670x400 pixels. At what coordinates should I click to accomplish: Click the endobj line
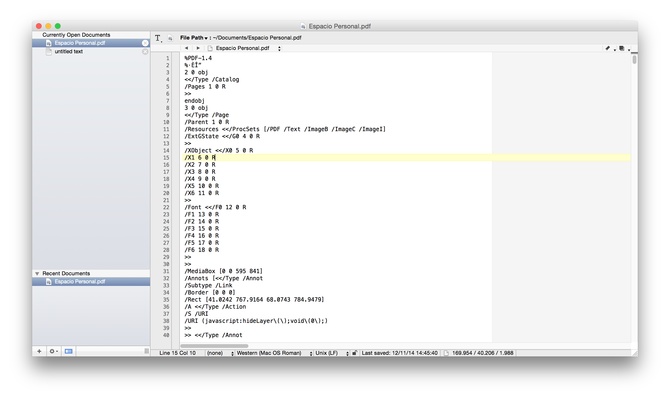[194, 101]
